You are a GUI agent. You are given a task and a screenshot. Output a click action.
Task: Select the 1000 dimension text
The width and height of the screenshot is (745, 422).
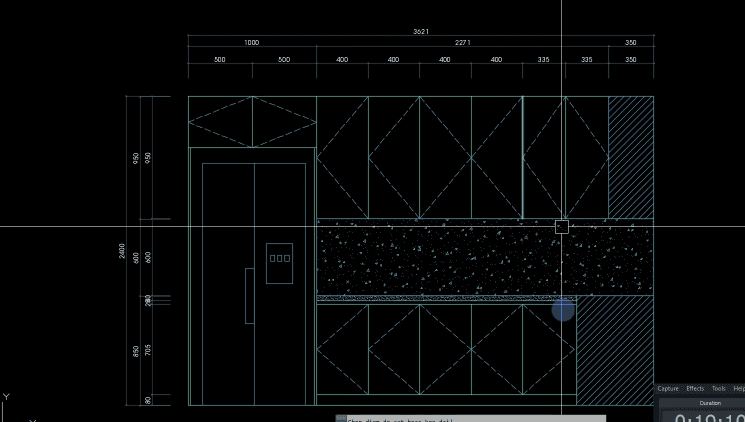click(x=251, y=43)
